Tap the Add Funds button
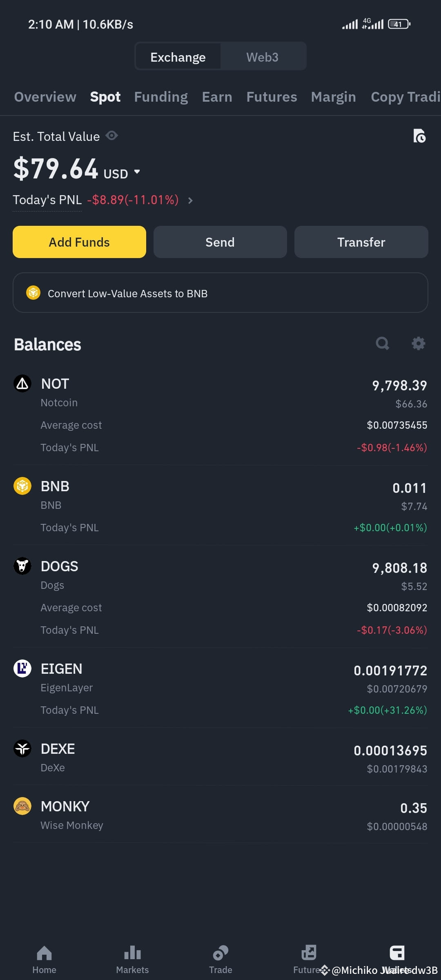The width and height of the screenshot is (441, 980). (79, 242)
